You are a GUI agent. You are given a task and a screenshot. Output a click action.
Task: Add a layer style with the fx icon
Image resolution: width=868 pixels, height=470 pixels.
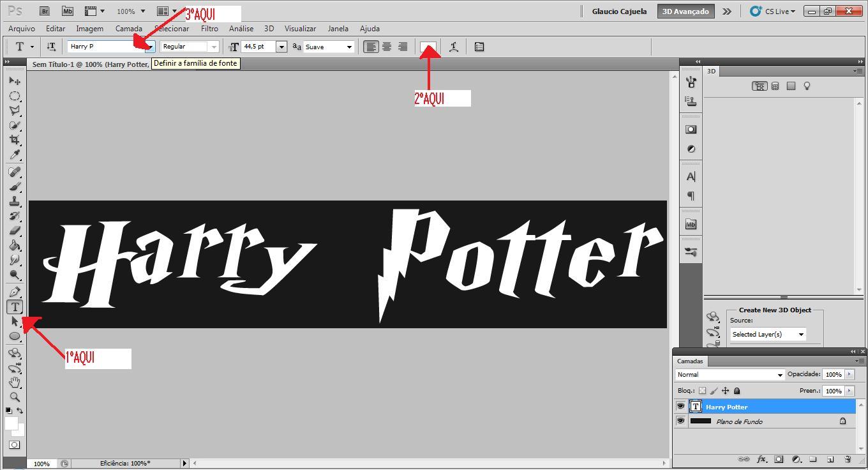761,459
